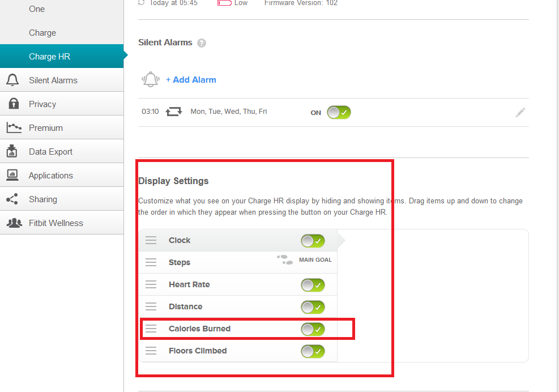This screenshot has width=559, height=392.
Task: Click the + Add Alarm link
Action: point(191,79)
